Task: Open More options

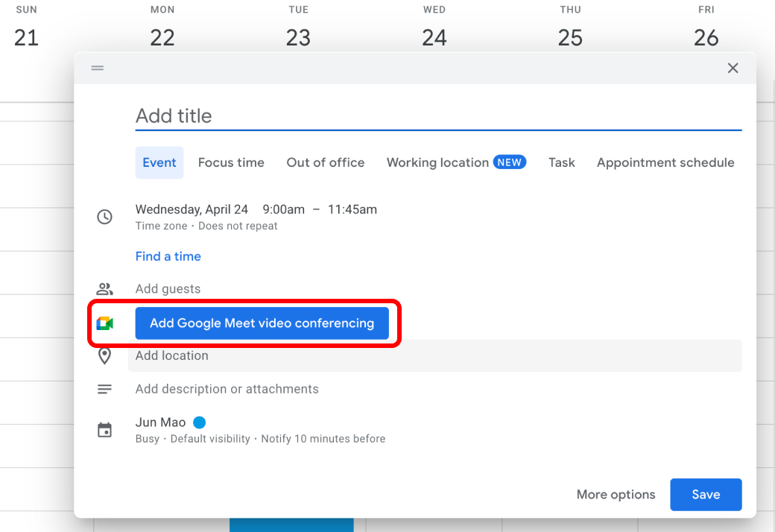Action: pos(616,495)
